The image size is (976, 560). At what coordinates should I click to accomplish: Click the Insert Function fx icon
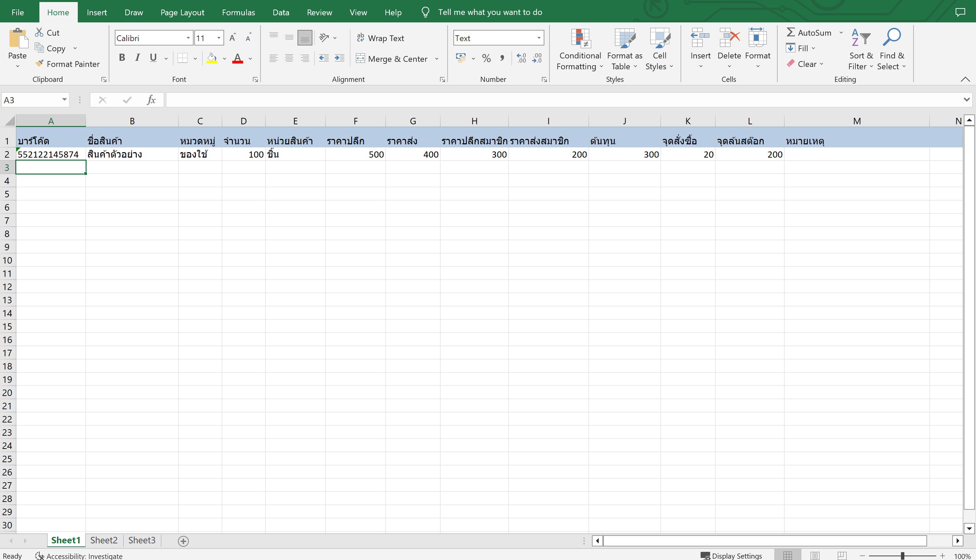[x=151, y=100]
